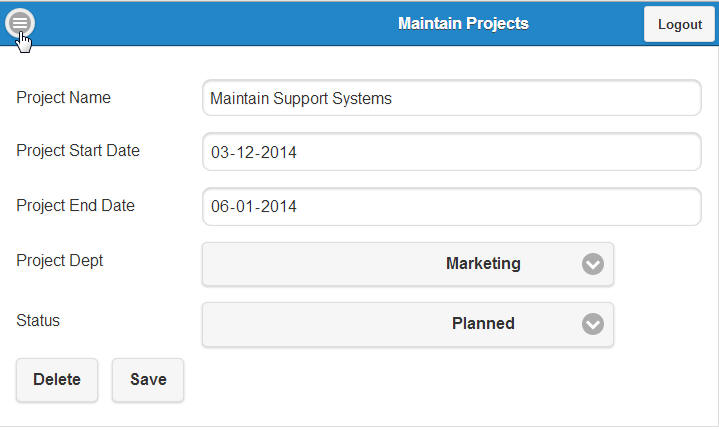Click the Maintain Projects header title

click(x=463, y=23)
